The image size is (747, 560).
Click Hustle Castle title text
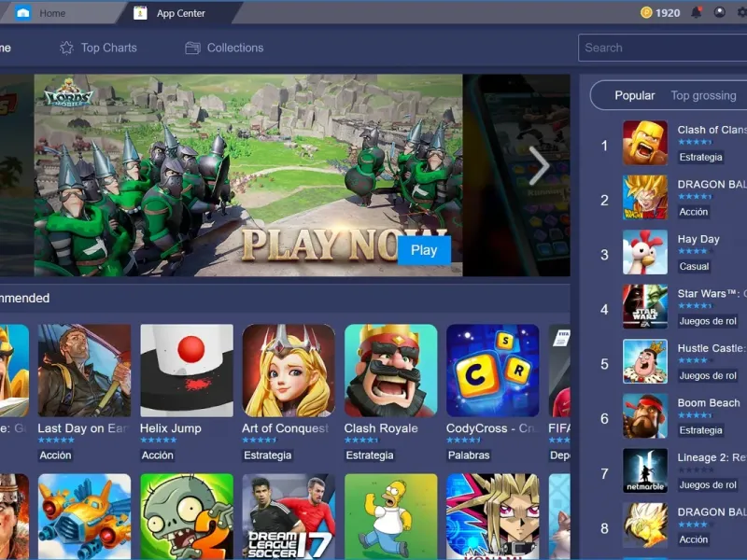[x=711, y=348]
